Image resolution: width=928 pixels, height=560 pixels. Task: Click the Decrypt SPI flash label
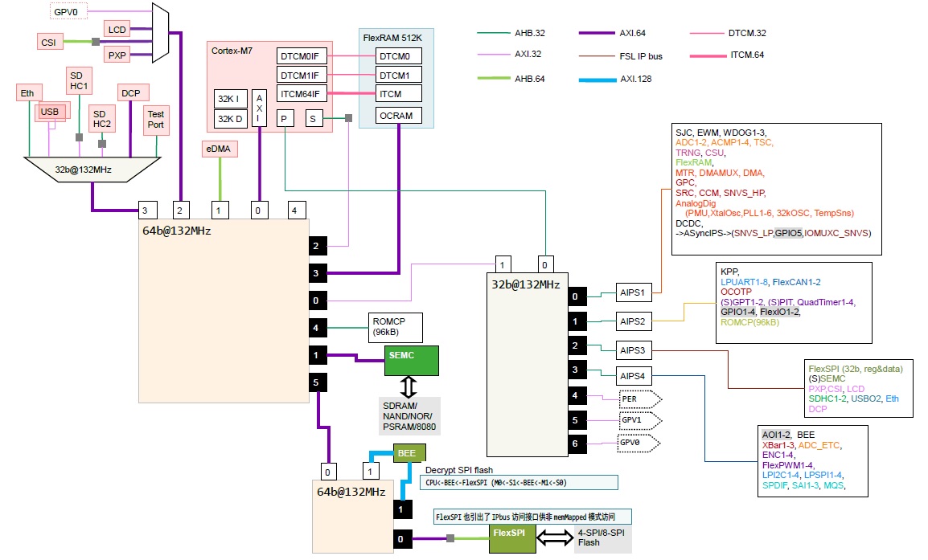point(459,470)
